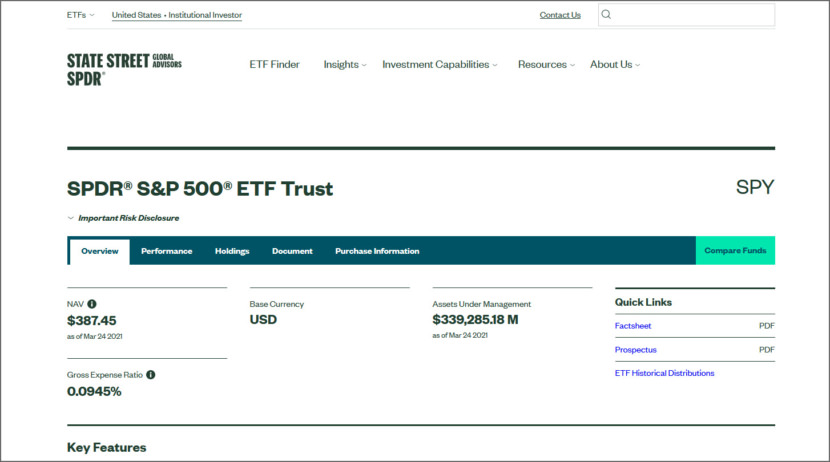Viewport: 830px width, 462px height.
Task: Click the Gross Expense Ratio info icon
Action: tap(151, 375)
